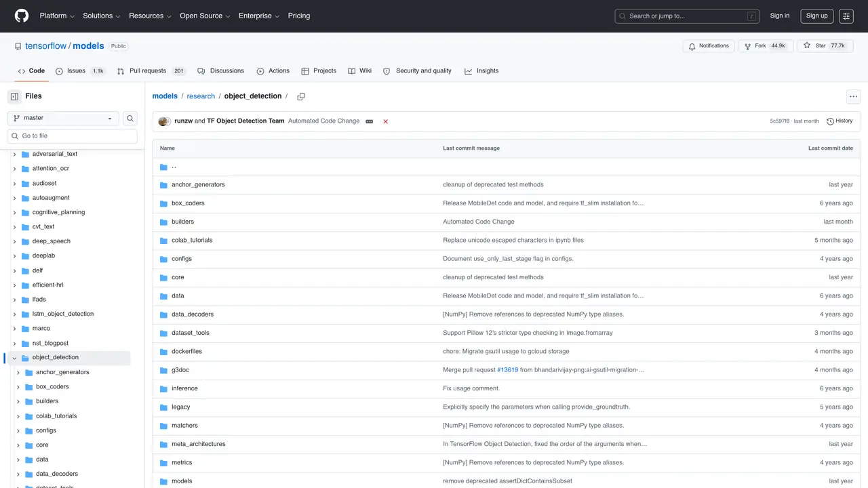Switch to the Code tab
The image size is (868, 488).
pyautogui.click(x=31, y=71)
